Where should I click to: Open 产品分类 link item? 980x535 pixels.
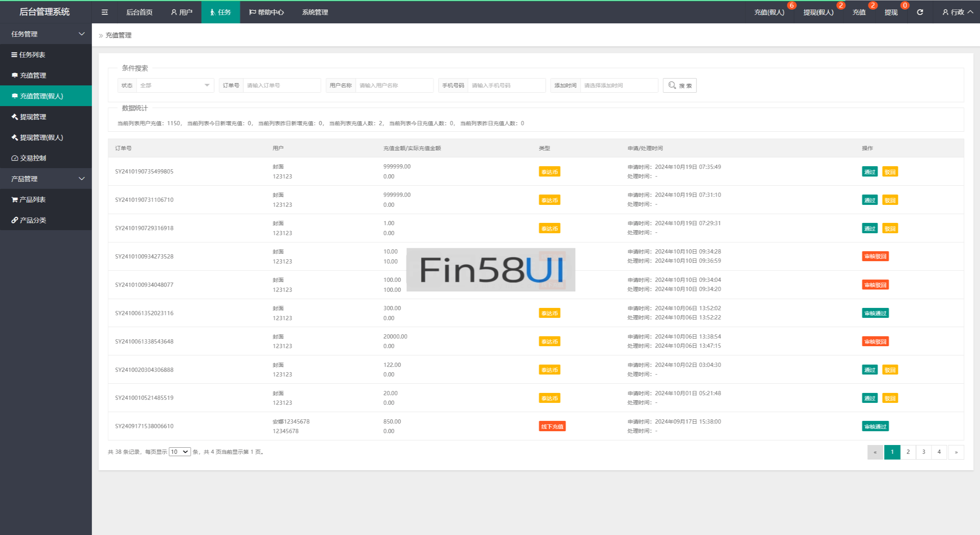click(x=33, y=220)
